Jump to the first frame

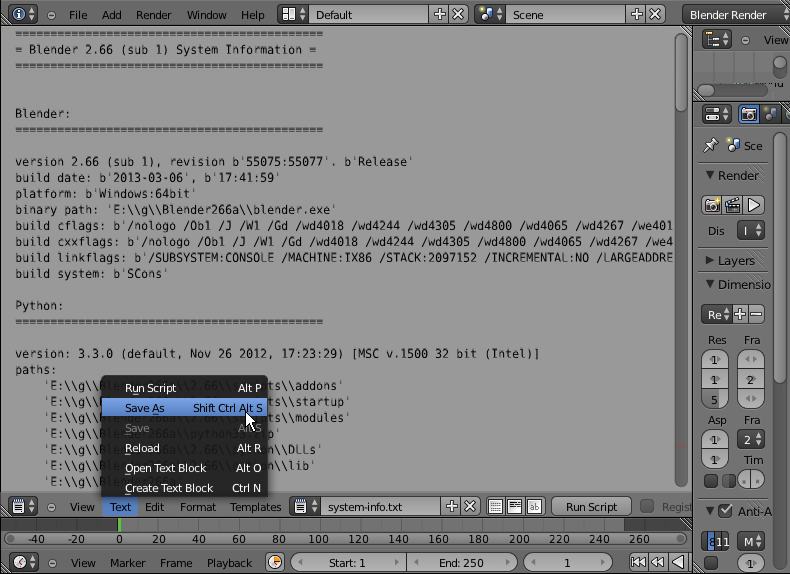[638, 561]
